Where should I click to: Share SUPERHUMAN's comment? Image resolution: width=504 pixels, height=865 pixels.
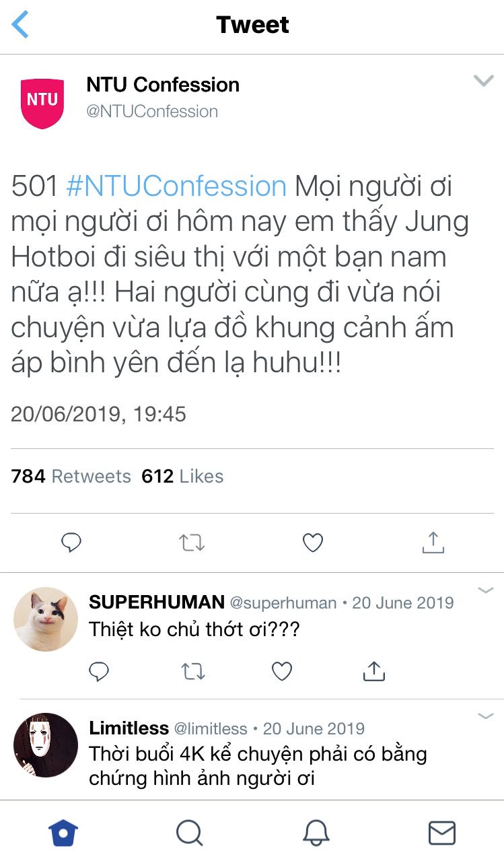point(373,670)
